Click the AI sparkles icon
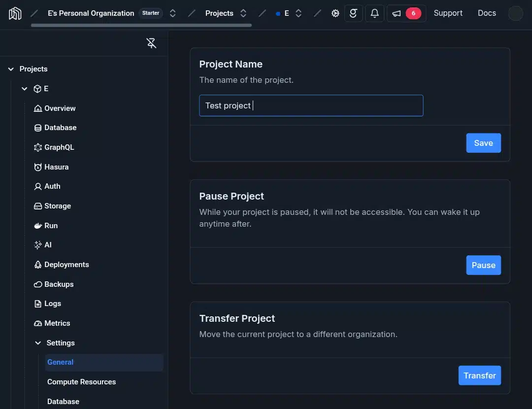532x409 pixels. (x=37, y=245)
